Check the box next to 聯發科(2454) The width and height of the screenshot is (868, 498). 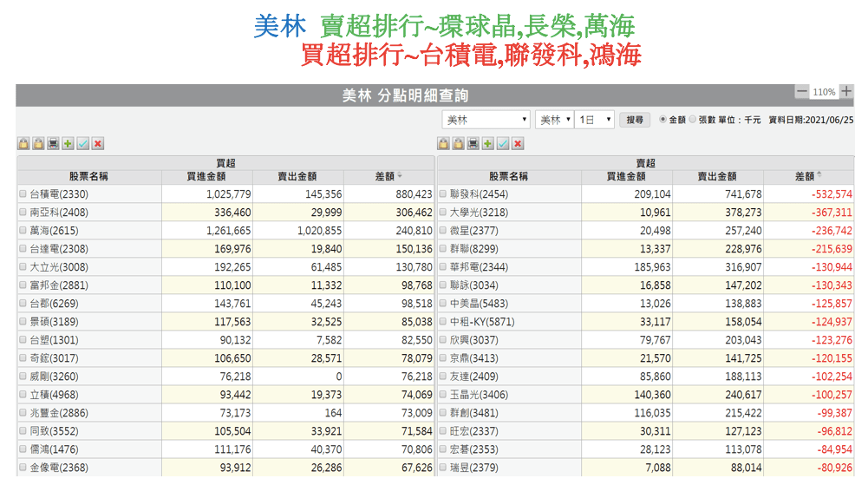[443, 194]
